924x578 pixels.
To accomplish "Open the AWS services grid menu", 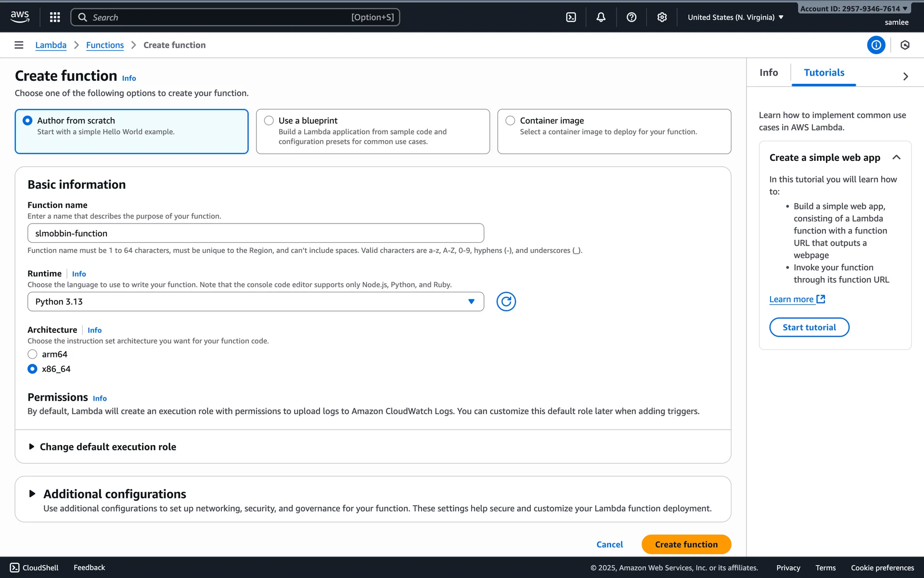I will (55, 17).
